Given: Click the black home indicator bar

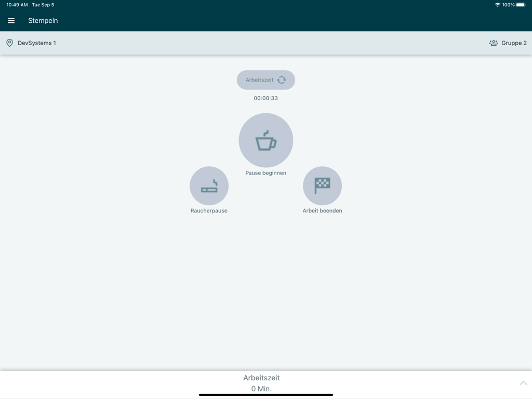Looking at the screenshot, I should (266, 394).
